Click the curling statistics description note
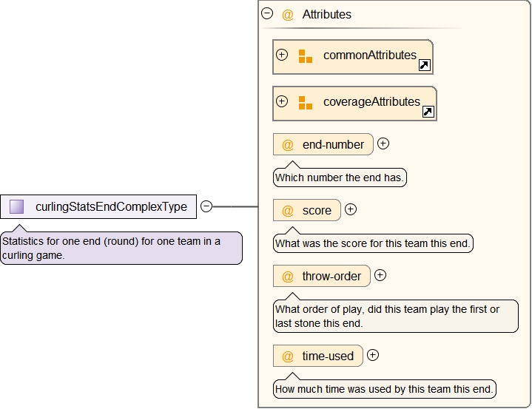This screenshot has width=532, height=409. coord(121,248)
